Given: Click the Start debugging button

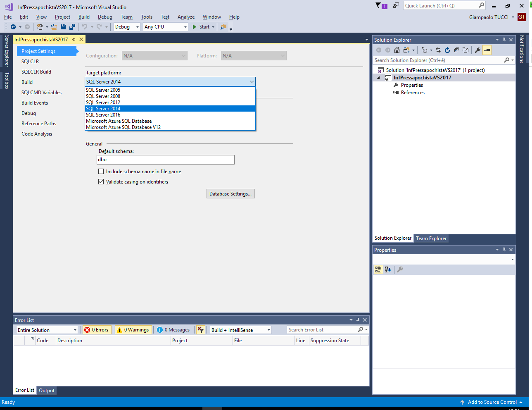Looking at the screenshot, I should tap(201, 27).
